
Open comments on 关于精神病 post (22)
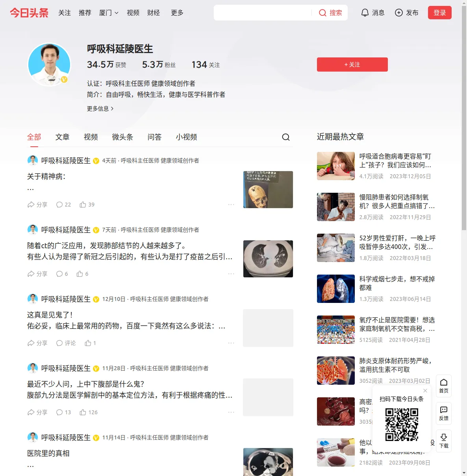pos(63,205)
